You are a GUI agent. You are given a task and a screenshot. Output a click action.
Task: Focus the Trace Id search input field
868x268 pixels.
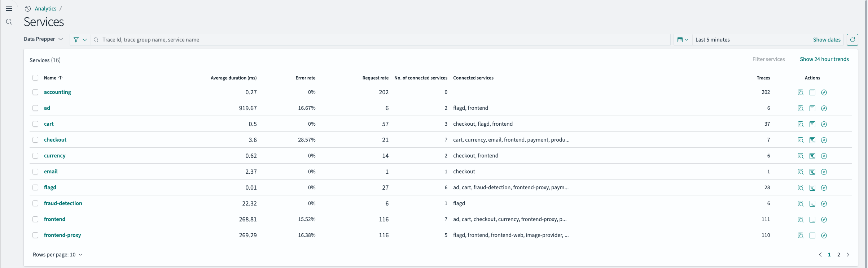click(382, 40)
